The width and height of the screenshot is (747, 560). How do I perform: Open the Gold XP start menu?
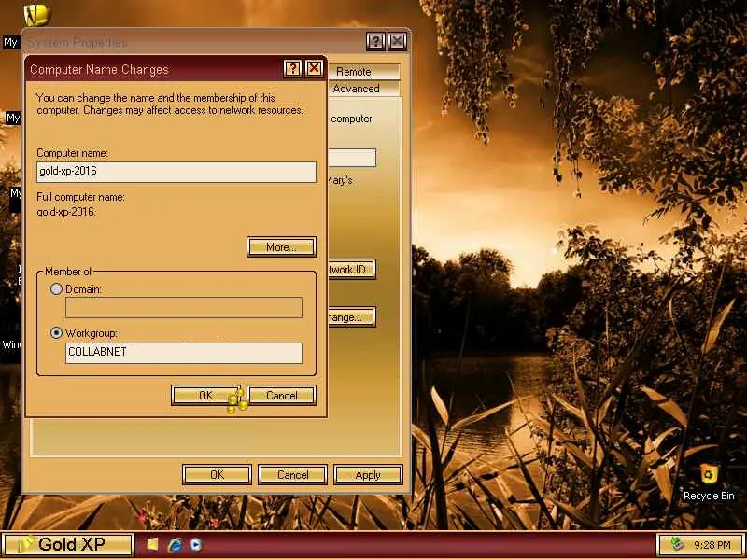[x=67, y=545]
